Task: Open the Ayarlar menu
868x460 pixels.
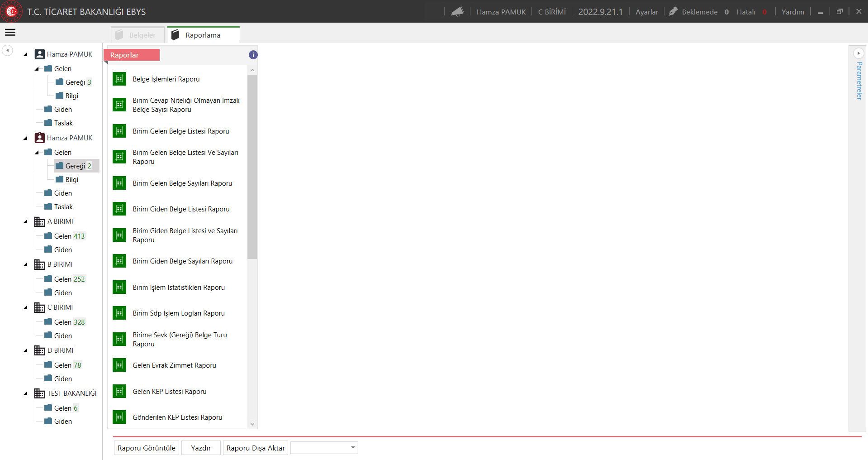Action: tap(647, 12)
